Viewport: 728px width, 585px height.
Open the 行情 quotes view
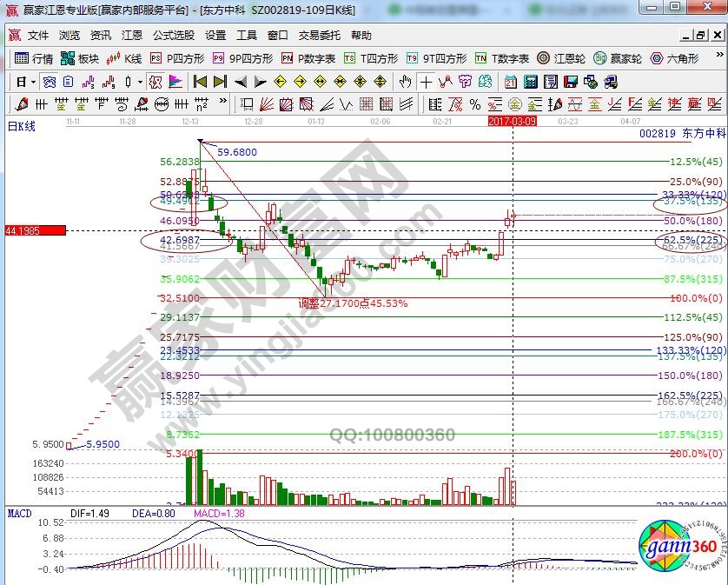click(35, 59)
